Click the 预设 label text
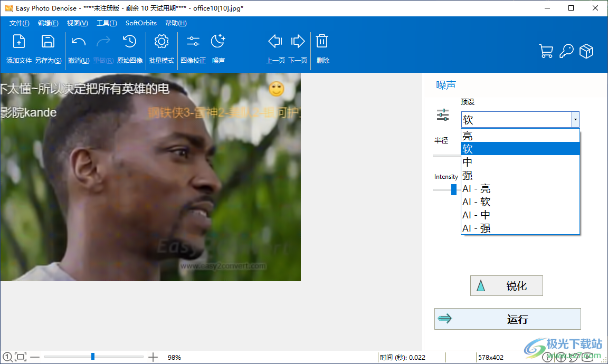 468,102
